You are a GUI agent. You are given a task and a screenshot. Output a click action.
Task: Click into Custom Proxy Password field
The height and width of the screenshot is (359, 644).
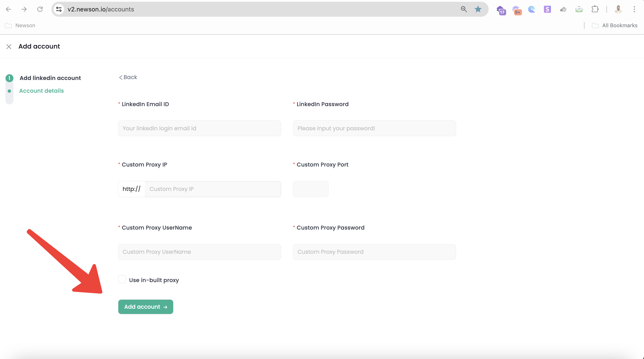(x=374, y=252)
